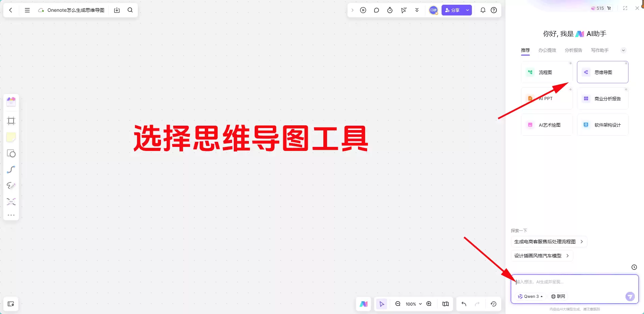Zoom in with plus magnifier
The height and width of the screenshot is (314, 644).
pyautogui.click(x=429, y=304)
